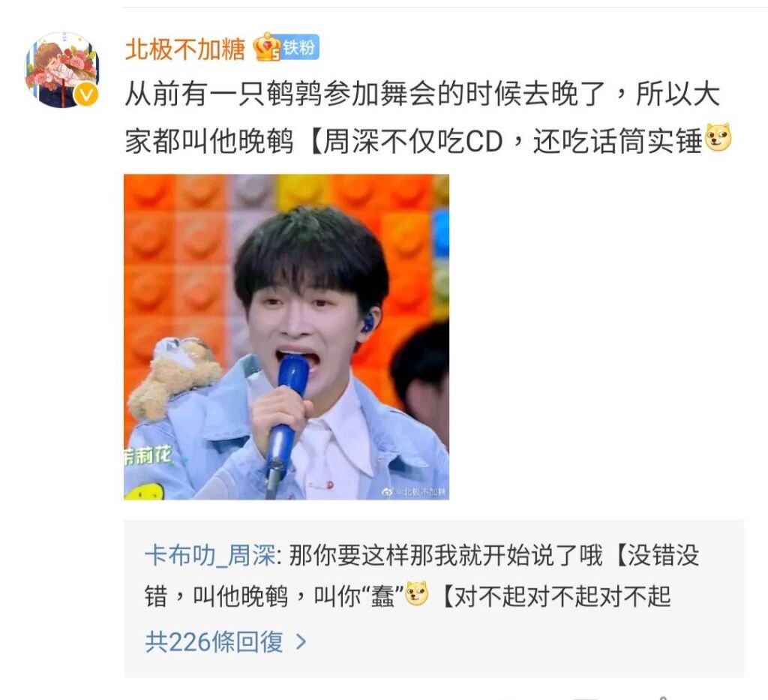Viewport: 768px width, 700px height.
Task: Tap the blue 铁粉 fan badge
Action: point(299,47)
